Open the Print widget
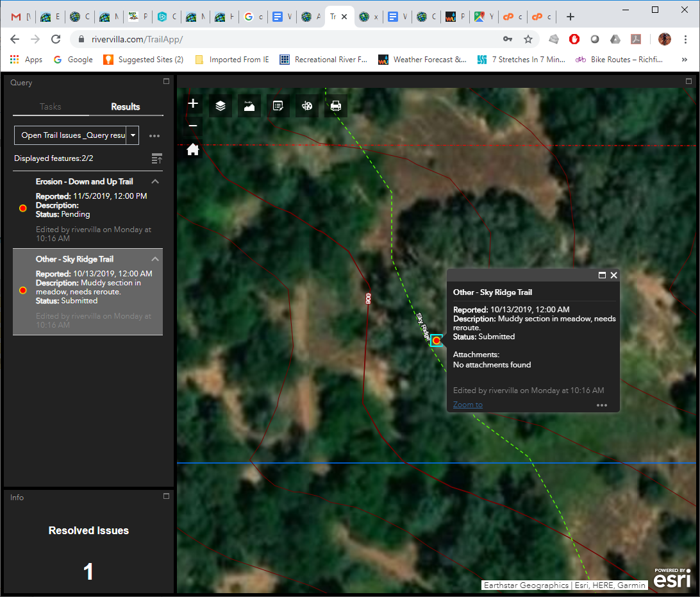The image size is (700, 597). click(336, 106)
